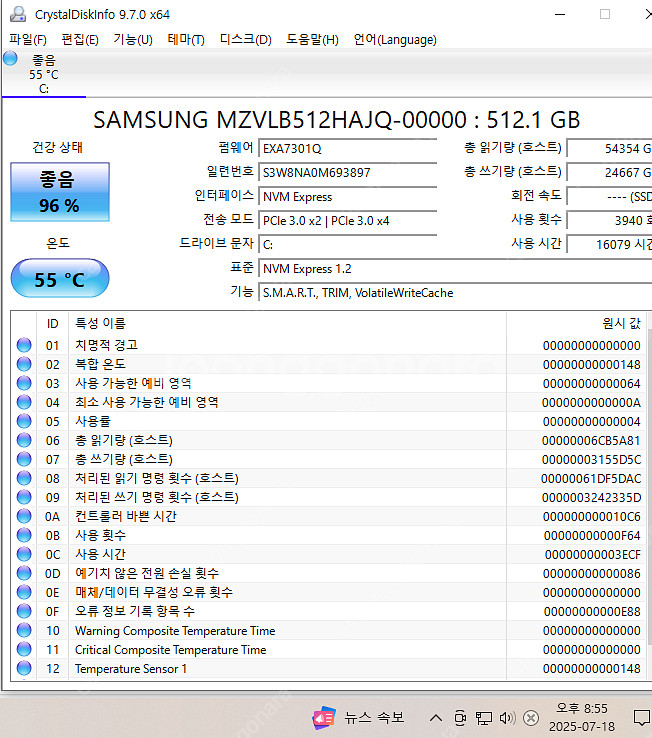652x738 pixels.
Task: Click status orb of Critical Composite Temperature Time row
Action: pos(24,650)
